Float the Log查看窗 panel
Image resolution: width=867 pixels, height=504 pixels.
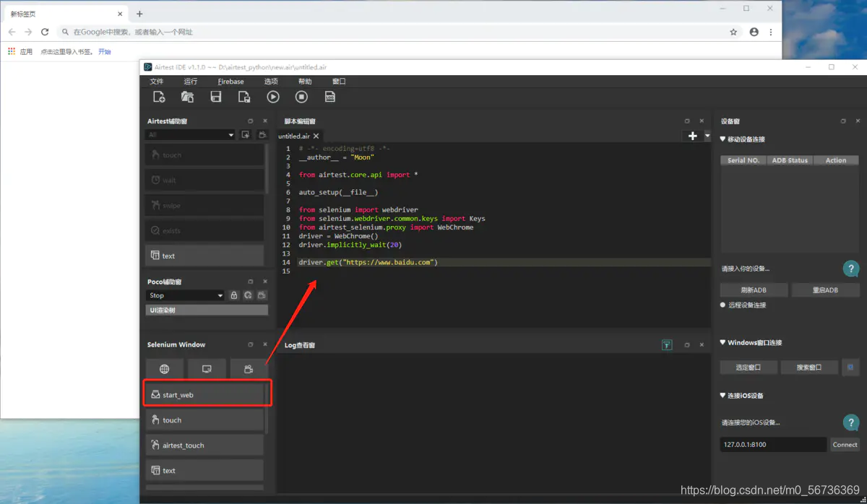(687, 345)
